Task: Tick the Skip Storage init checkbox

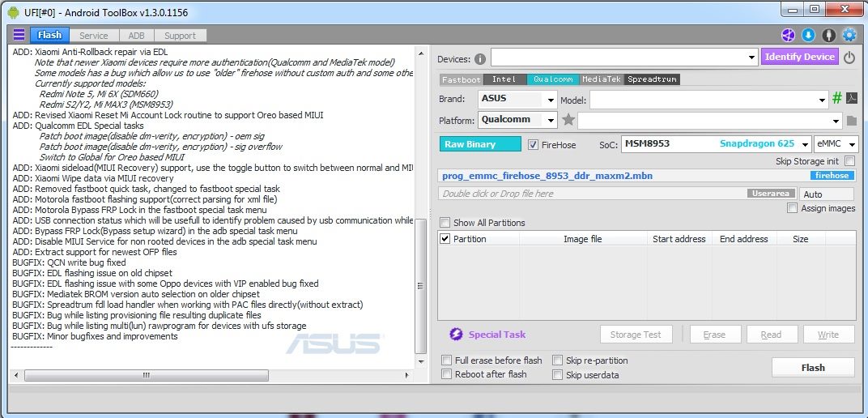Action: (849, 161)
